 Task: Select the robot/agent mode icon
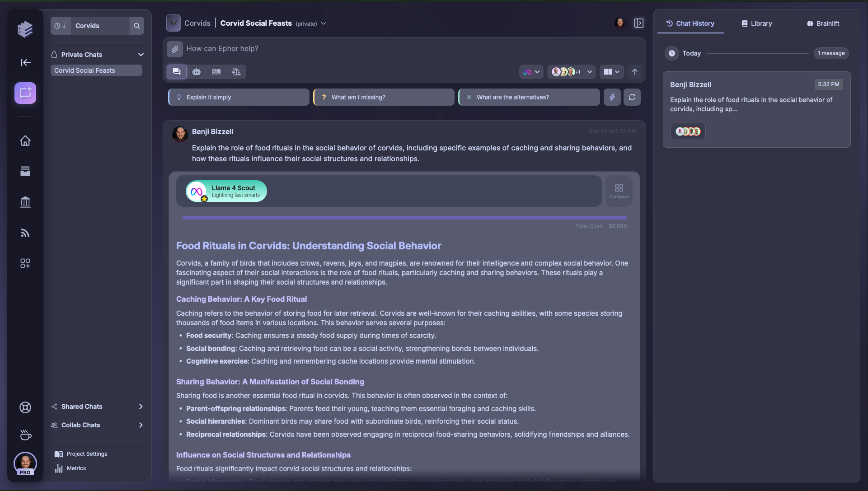197,71
